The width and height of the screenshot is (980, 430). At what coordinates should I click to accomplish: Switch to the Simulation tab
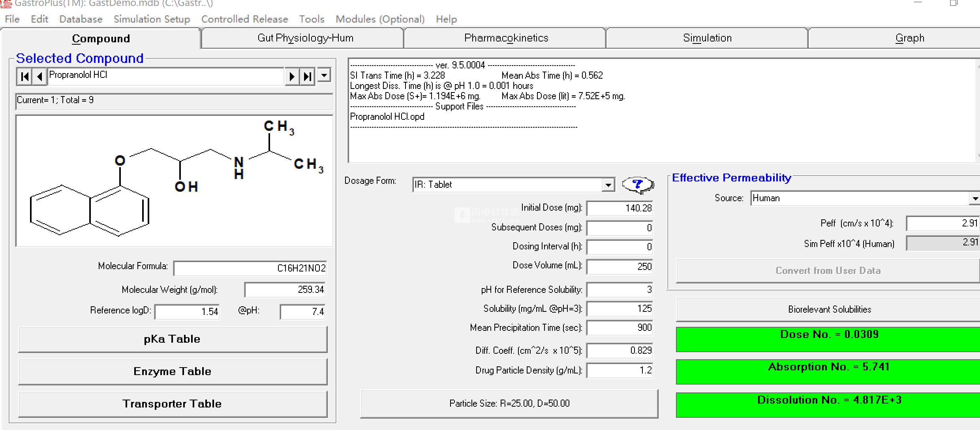point(707,38)
